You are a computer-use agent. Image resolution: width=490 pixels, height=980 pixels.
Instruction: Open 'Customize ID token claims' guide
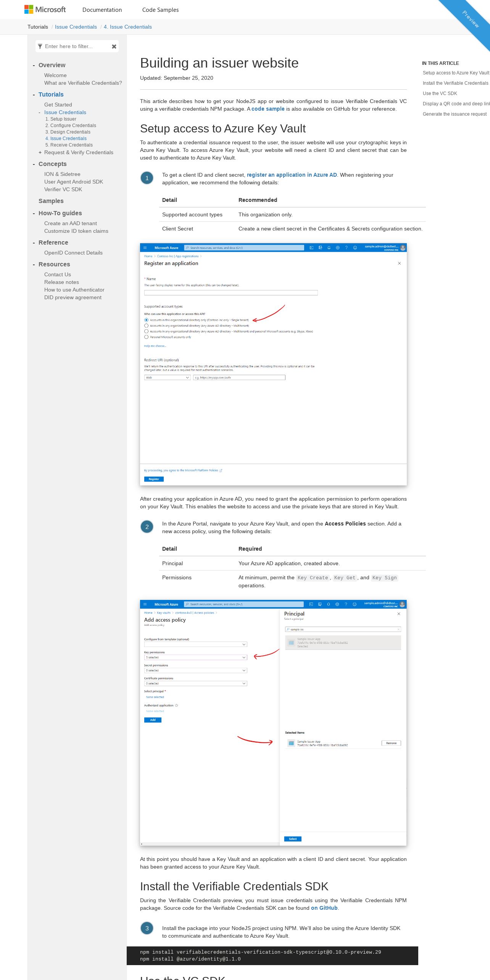(x=76, y=231)
